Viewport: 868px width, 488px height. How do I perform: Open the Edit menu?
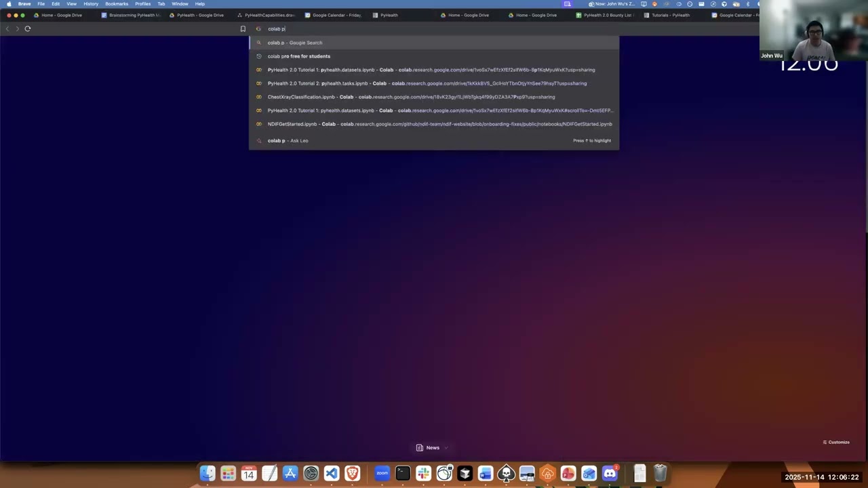[56, 3]
